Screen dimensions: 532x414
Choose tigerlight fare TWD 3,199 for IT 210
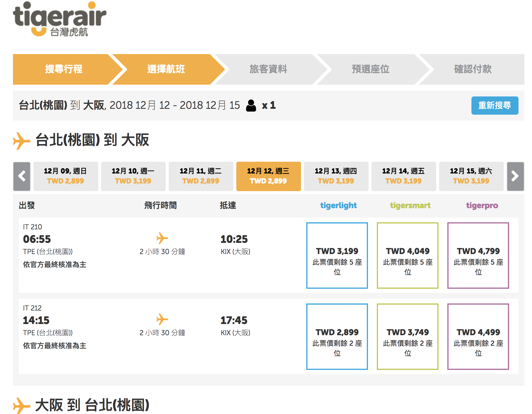pyautogui.click(x=337, y=256)
